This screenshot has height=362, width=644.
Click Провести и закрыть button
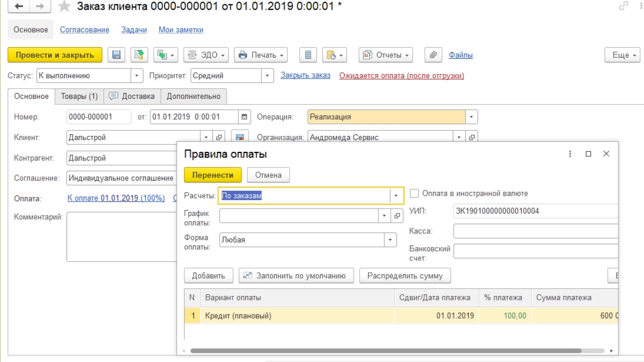(x=55, y=55)
